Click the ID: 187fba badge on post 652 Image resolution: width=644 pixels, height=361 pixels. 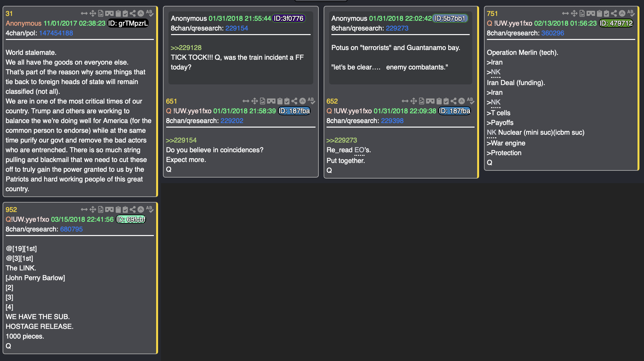pos(455,111)
